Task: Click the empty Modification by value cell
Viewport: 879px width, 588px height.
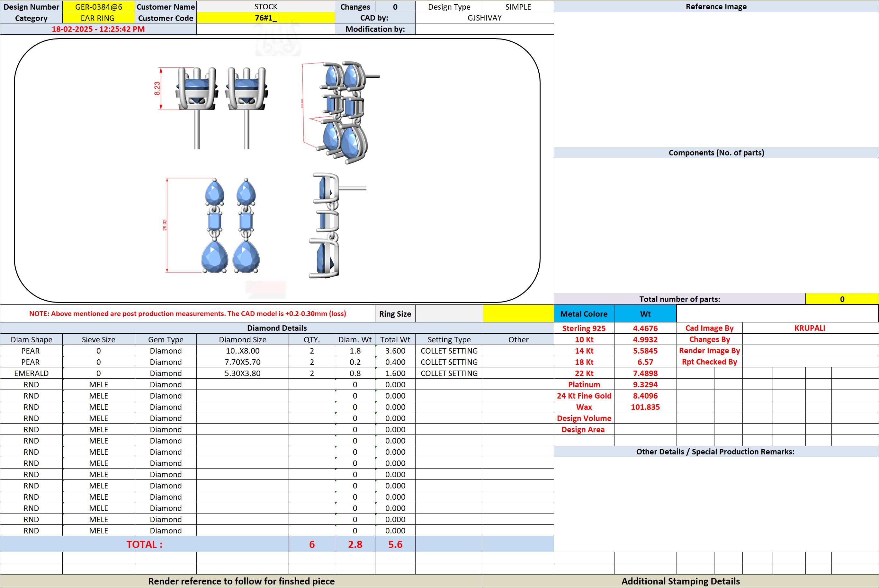Action: [x=485, y=29]
